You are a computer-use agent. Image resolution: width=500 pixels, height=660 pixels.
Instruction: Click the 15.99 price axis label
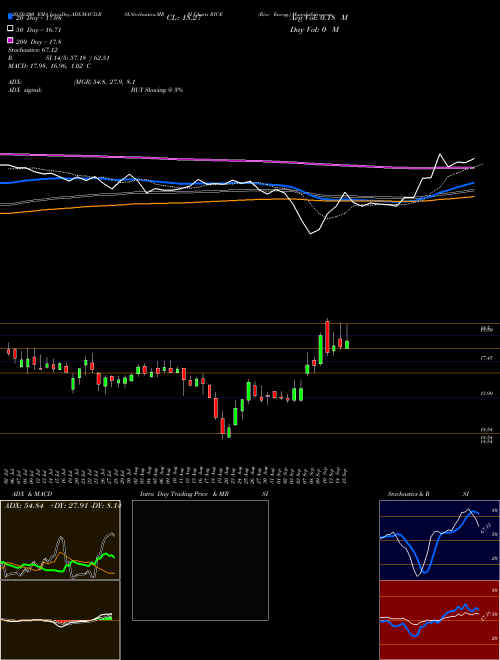[x=486, y=394]
